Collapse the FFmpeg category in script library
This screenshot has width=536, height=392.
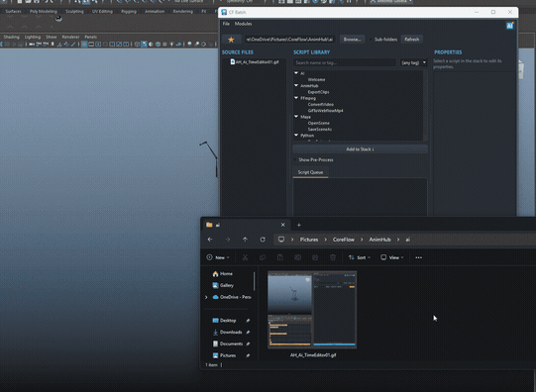point(296,98)
